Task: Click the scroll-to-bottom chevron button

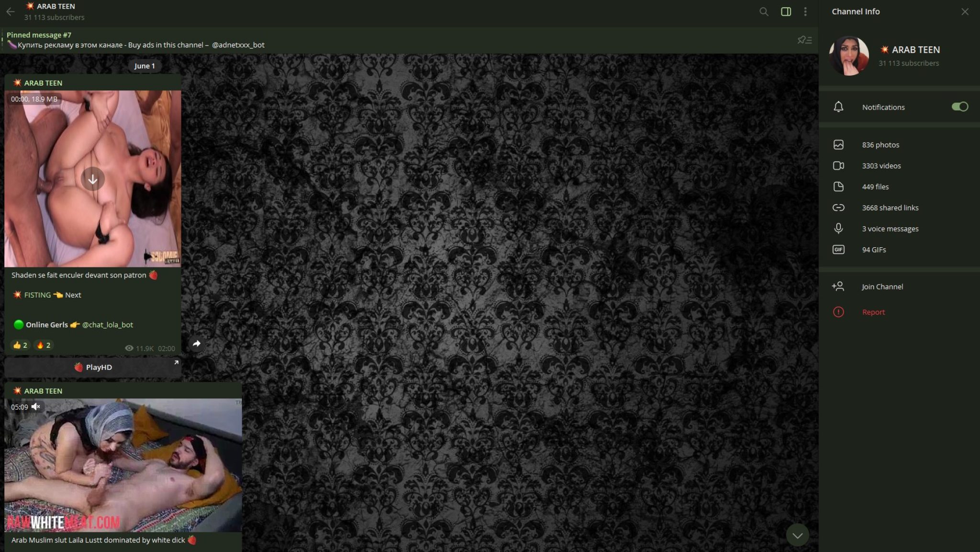Action: (x=797, y=535)
